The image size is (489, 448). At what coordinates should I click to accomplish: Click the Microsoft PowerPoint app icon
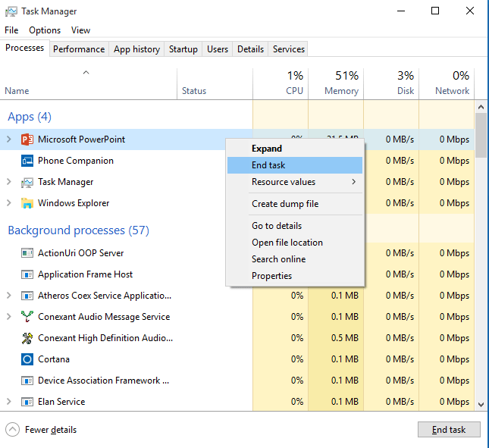pyautogui.click(x=27, y=139)
